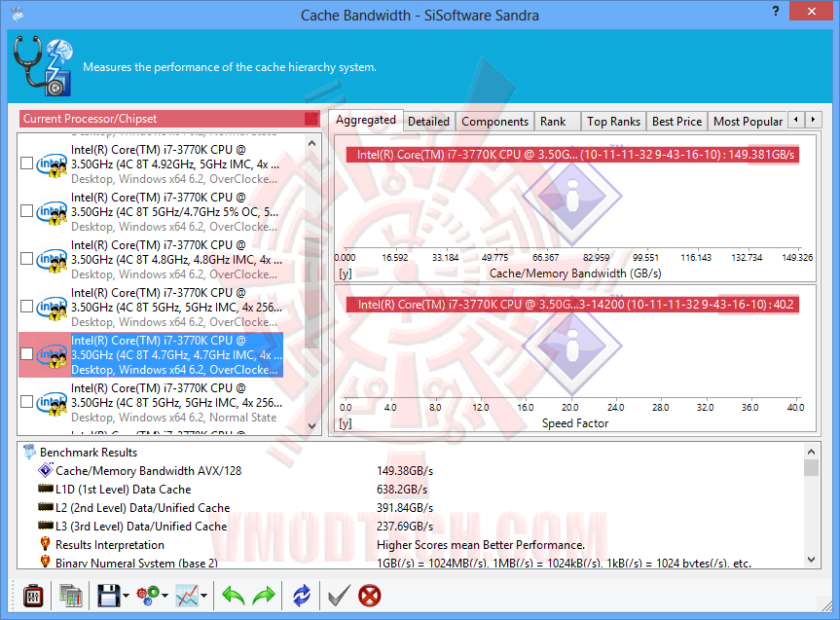840x620 pixels.
Task: Open the Components tab
Action: tap(495, 121)
